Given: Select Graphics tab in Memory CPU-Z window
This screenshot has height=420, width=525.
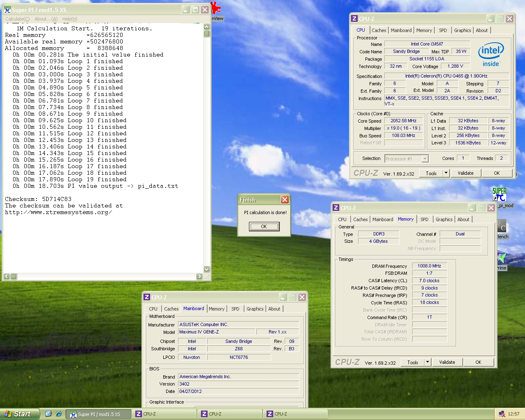Looking at the screenshot, I should pos(444,219).
